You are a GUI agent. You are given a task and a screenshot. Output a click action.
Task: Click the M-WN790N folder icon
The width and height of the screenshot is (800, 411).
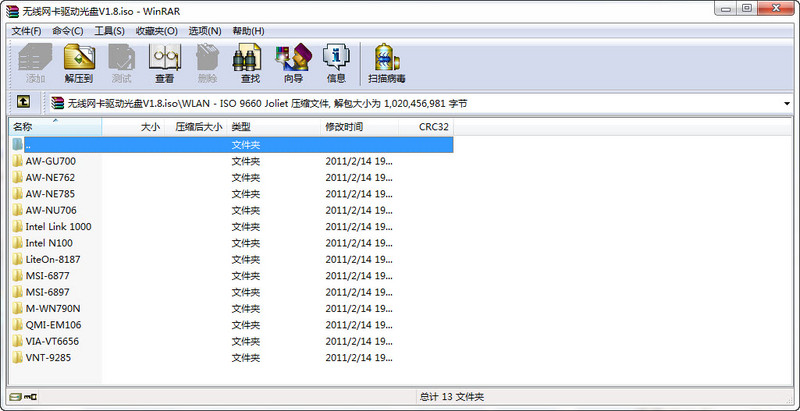18,309
